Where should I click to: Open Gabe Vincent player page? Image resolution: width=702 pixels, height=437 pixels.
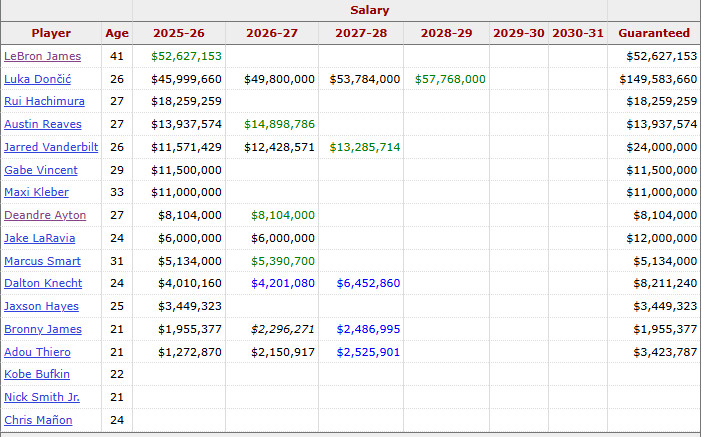[41, 170]
